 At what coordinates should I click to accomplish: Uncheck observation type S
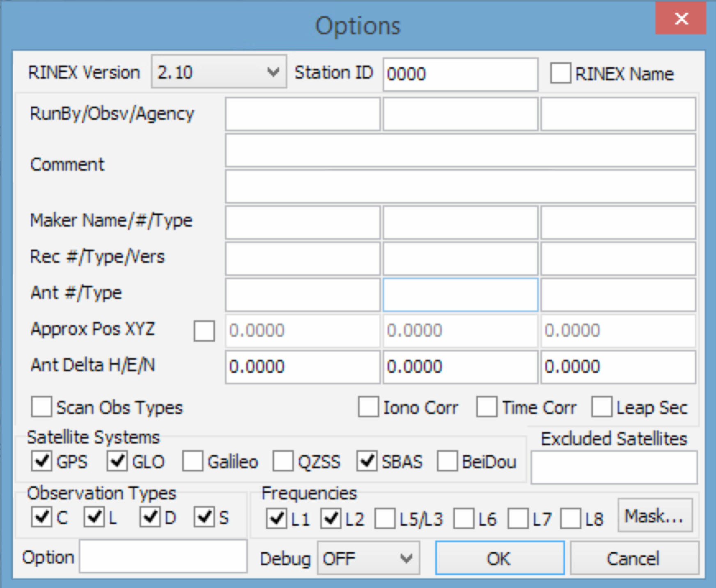coord(204,517)
